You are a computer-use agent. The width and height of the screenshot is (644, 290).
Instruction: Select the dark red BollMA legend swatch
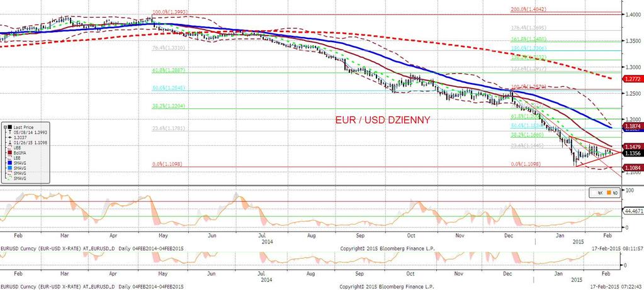(10, 153)
